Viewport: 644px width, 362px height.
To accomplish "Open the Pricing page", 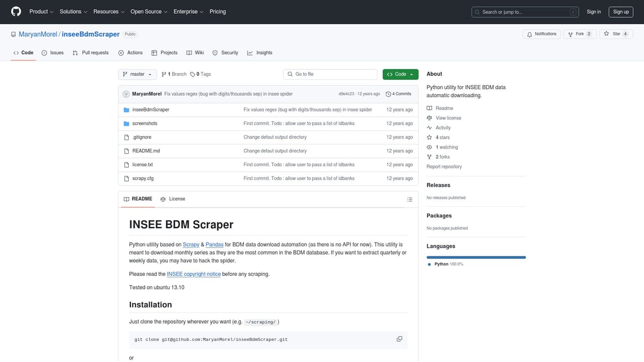I will [218, 11].
